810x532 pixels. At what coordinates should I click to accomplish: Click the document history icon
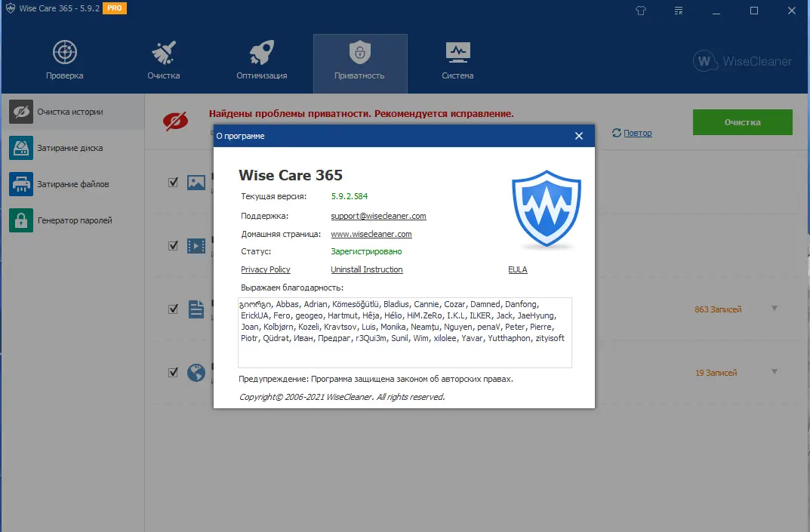click(x=196, y=309)
